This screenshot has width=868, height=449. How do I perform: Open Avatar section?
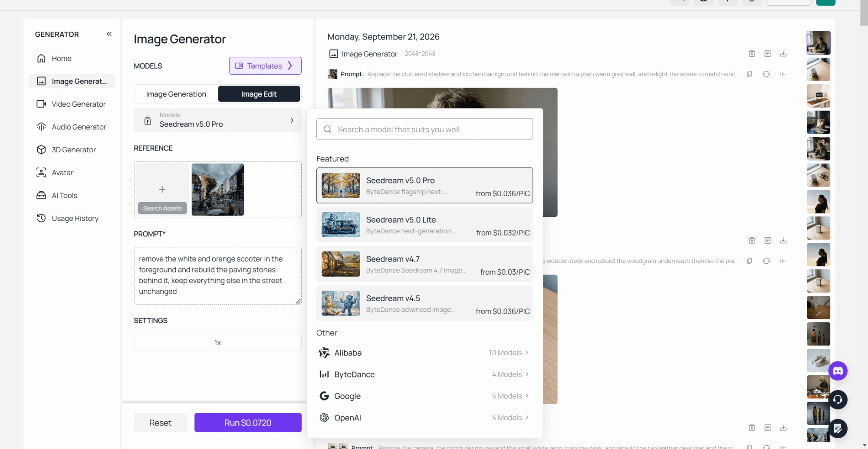[x=72, y=173]
